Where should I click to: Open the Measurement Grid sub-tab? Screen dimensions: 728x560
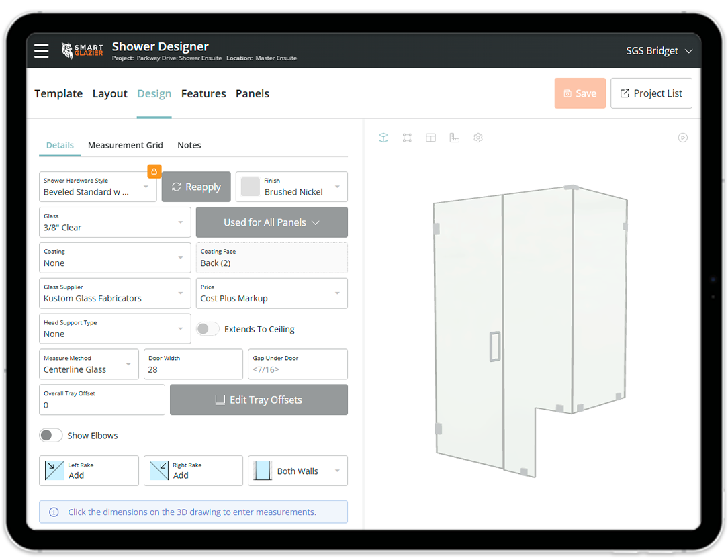[126, 145]
